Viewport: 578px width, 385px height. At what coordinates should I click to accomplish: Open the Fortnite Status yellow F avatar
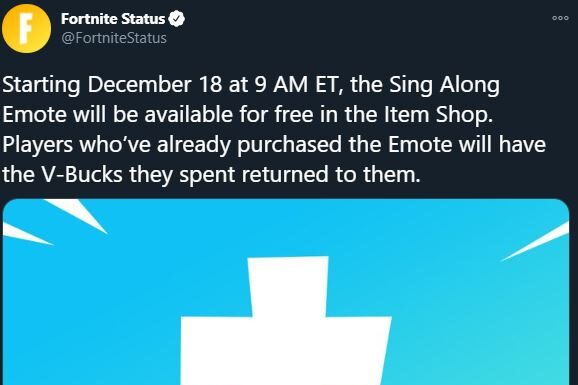27,29
